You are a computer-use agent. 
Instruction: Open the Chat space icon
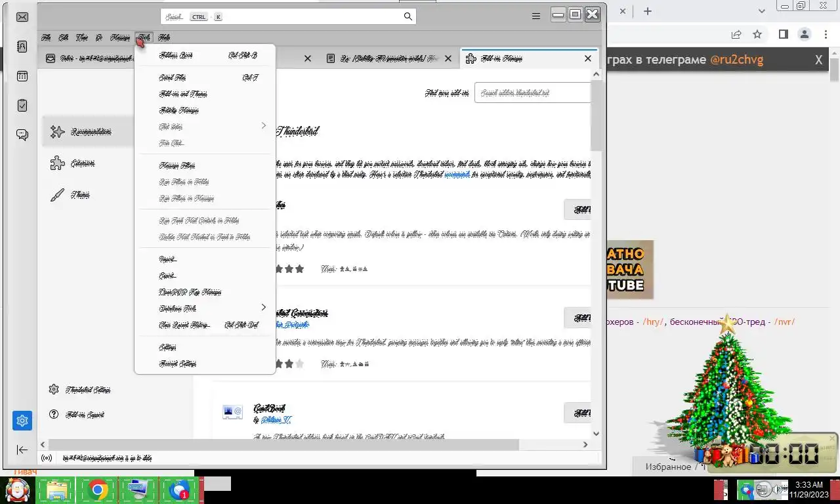coord(22,135)
